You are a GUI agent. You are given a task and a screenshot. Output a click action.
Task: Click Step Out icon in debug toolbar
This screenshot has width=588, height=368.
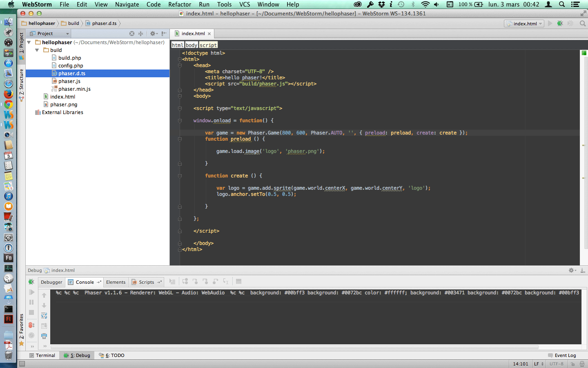pyautogui.click(x=216, y=282)
